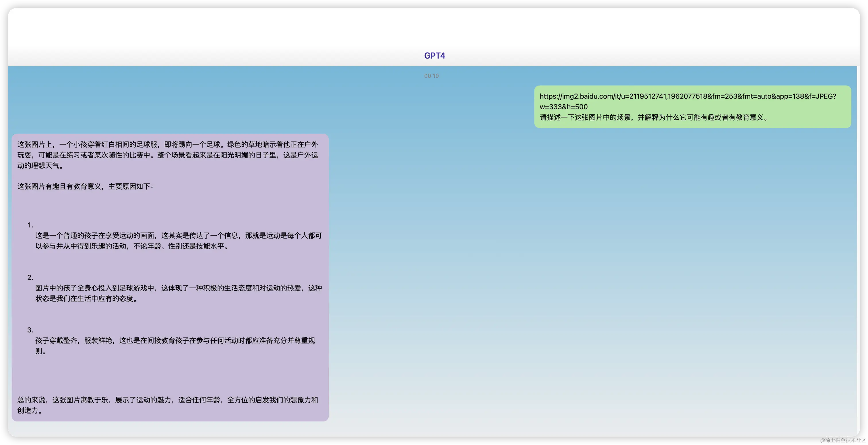Select list number 2. in the reply

pyautogui.click(x=30, y=277)
